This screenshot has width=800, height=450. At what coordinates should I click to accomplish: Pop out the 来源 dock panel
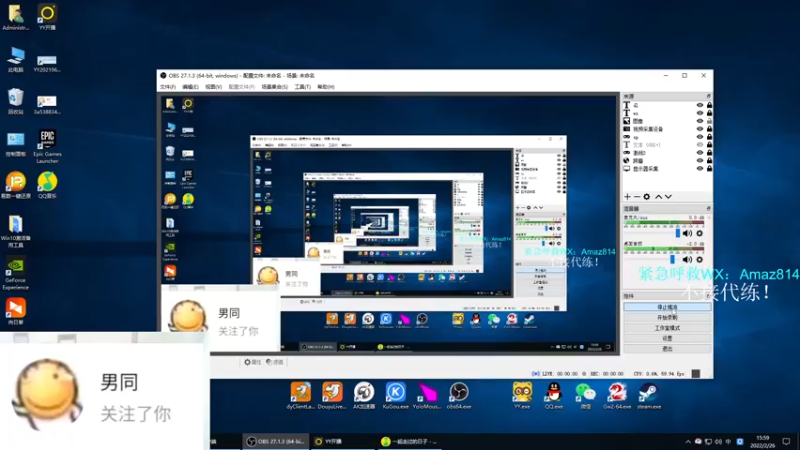pyautogui.click(x=709, y=96)
